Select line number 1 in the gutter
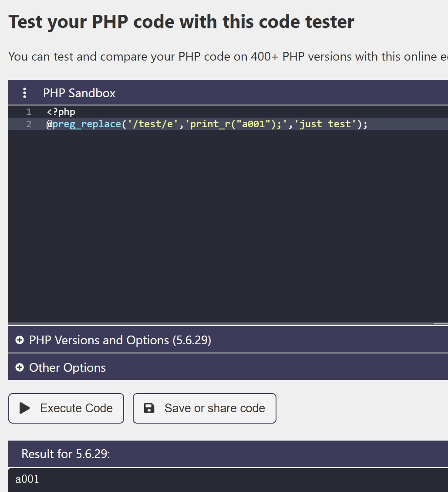The height and width of the screenshot is (492, 448). point(29,112)
